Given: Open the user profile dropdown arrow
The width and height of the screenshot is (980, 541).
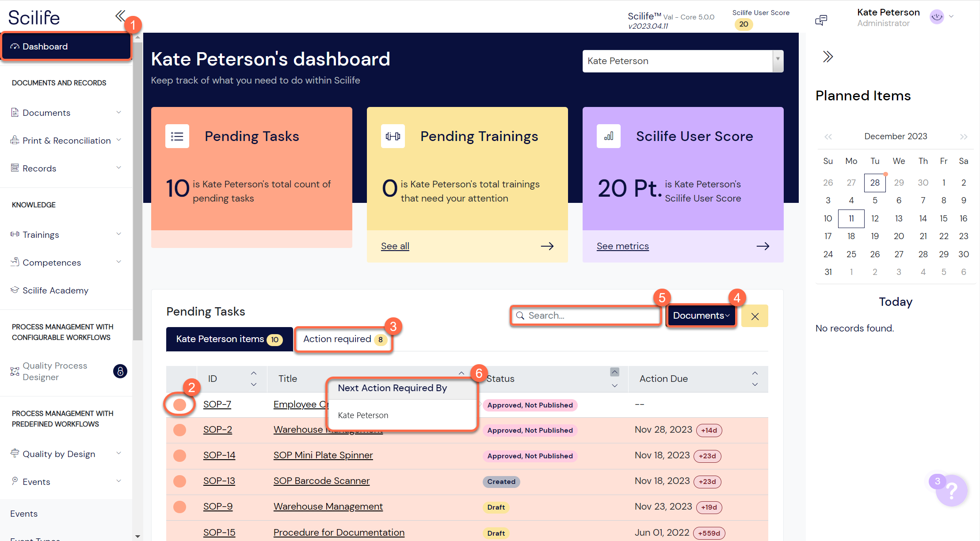Looking at the screenshot, I should pos(951,16).
